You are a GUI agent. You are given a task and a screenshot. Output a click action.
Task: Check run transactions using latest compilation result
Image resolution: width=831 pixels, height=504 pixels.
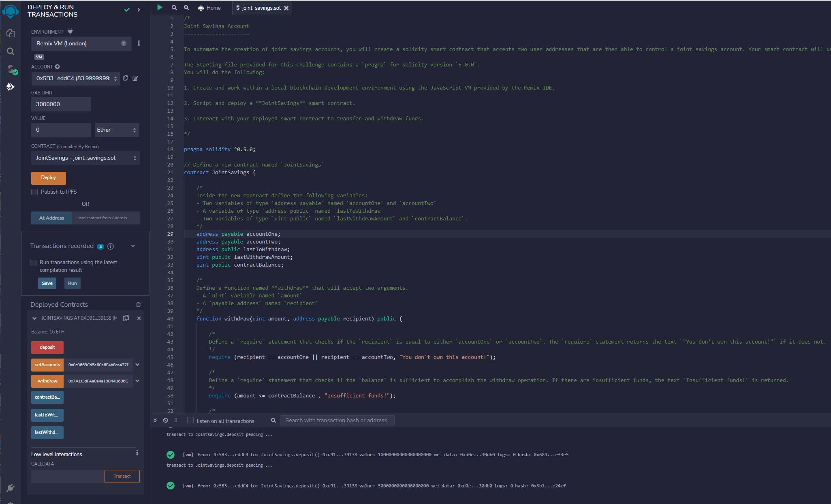tap(34, 263)
